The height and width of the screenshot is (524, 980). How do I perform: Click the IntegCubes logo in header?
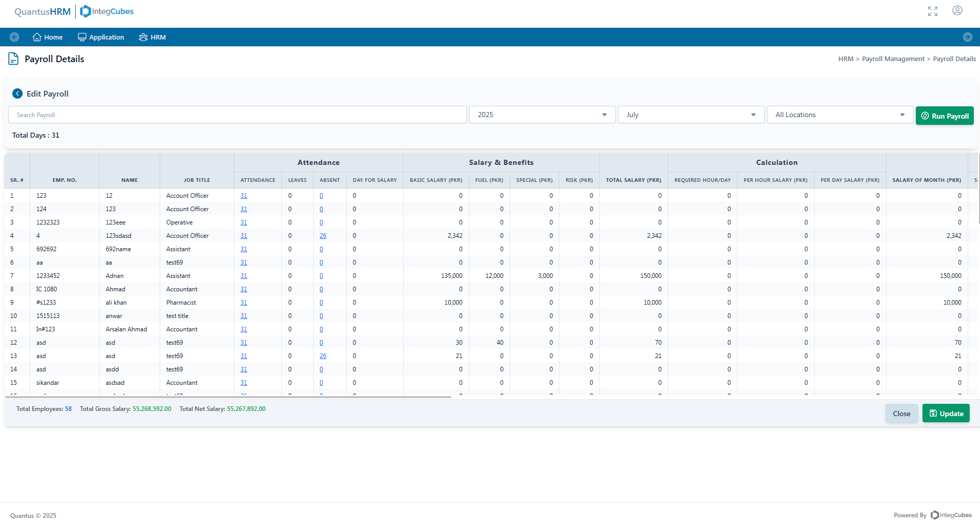pyautogui.click(x=107, y=11)
